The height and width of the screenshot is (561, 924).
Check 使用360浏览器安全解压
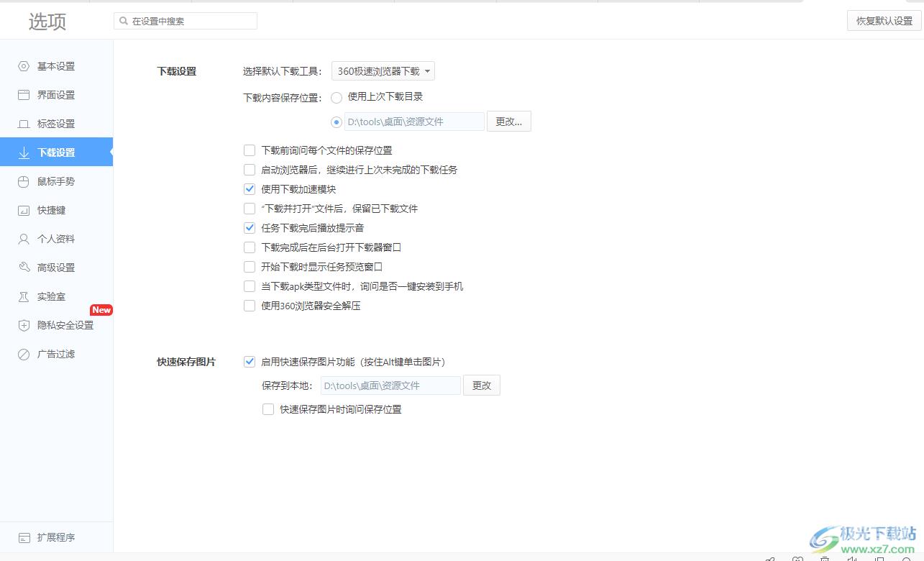250,306
